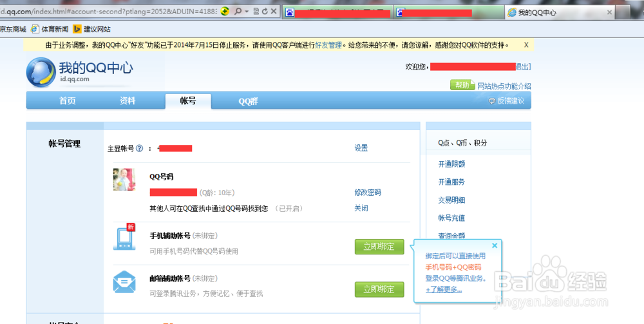Open 查询余额 in sidebar
Viewport: 644px width, 324px height.
451,236
